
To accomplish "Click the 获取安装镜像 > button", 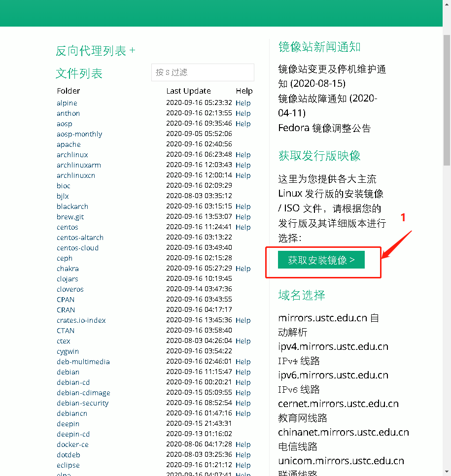I will tap(321, 260).
